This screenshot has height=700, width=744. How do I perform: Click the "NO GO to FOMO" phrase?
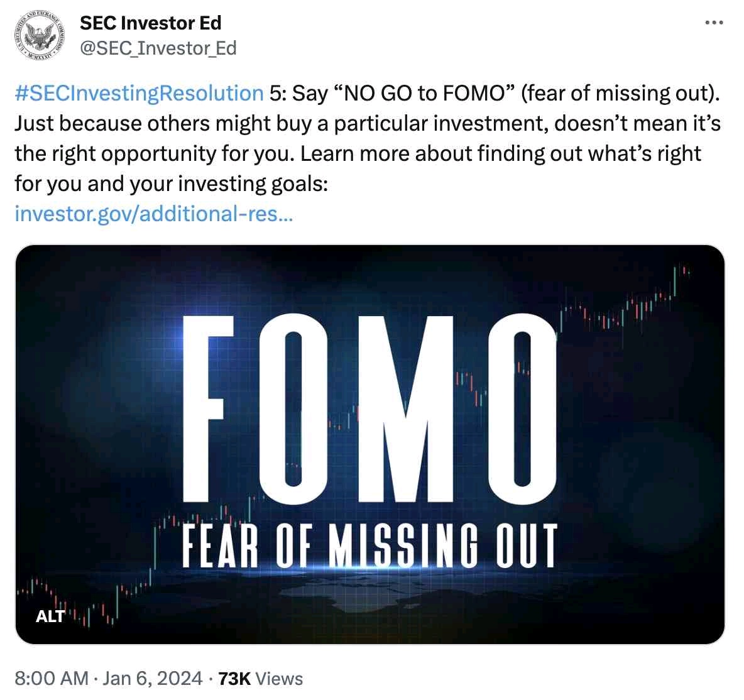426,93
